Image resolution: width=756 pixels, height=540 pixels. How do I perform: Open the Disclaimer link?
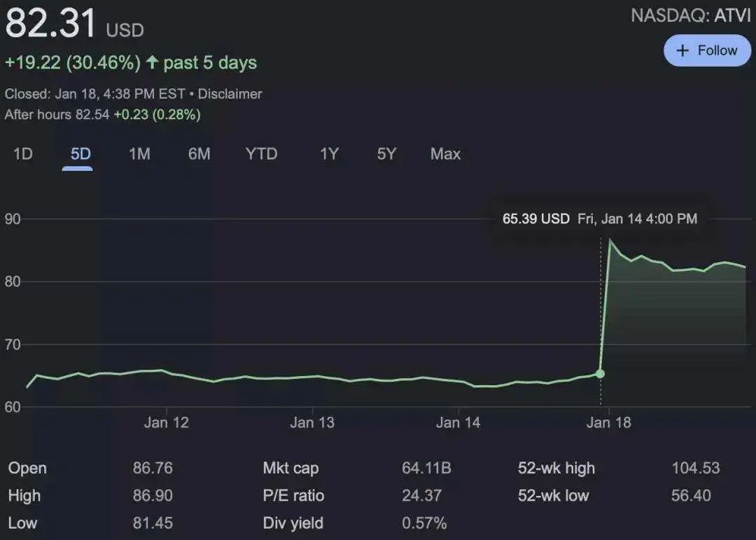coord(230,94)
